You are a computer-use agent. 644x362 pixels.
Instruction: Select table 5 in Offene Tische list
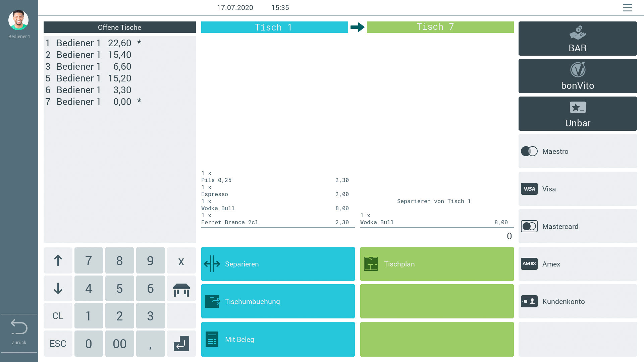pos(89,78)
